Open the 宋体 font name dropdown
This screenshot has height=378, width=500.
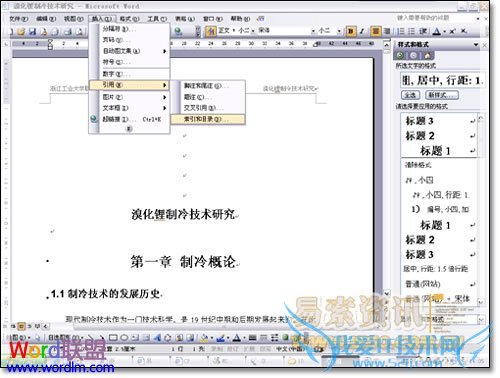click(x=313, y=31)
